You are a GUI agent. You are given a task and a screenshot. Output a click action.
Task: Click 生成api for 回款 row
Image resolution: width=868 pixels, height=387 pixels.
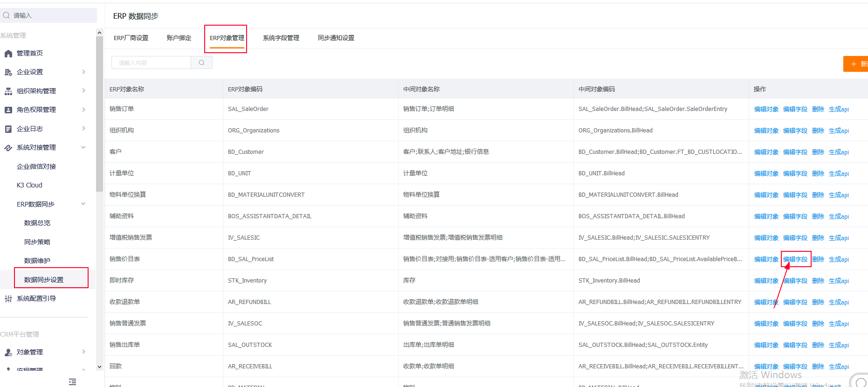click(839, 366)
